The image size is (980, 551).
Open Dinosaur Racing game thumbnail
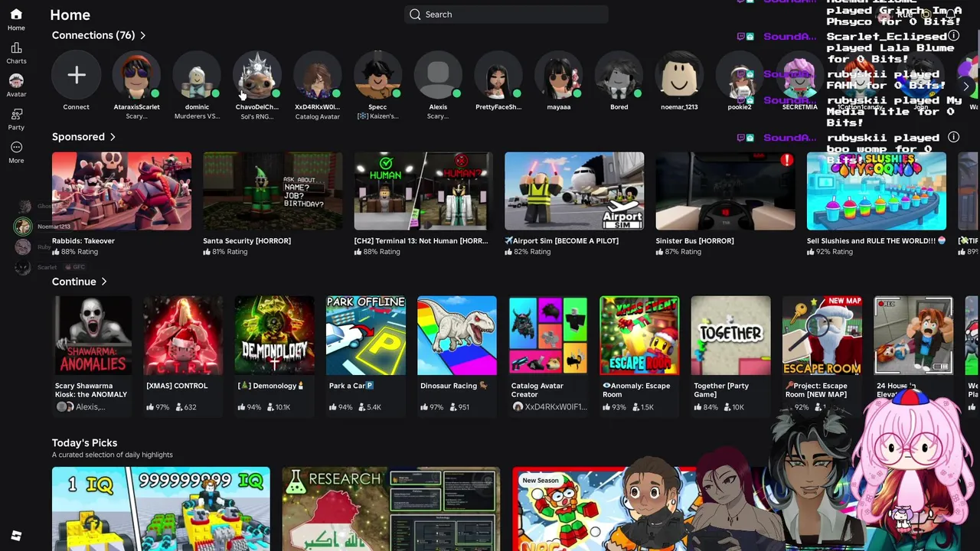tap(457, 335)
